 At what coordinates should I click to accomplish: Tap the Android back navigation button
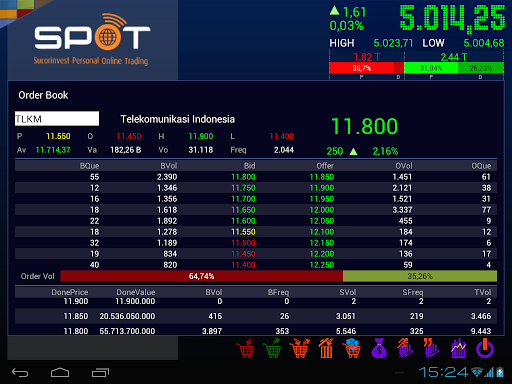pyautogui.click(x=20, y=372)
